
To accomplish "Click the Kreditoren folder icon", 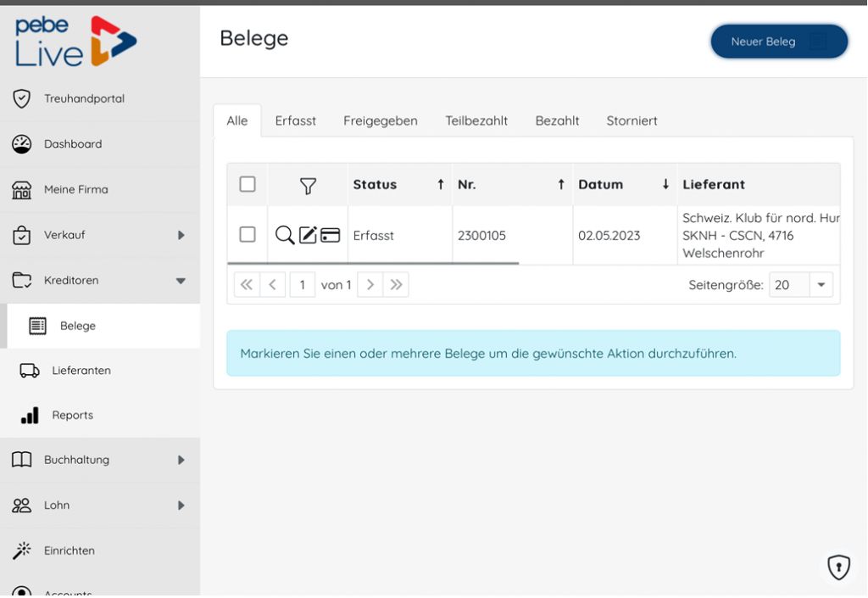I will coord(21,280).
